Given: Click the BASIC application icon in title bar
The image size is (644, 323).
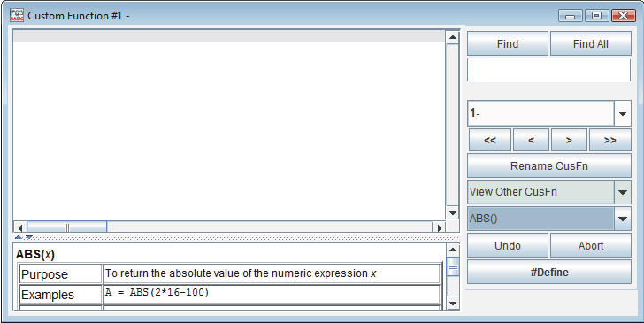Looking at the screenshot, I should pos(17,15).
